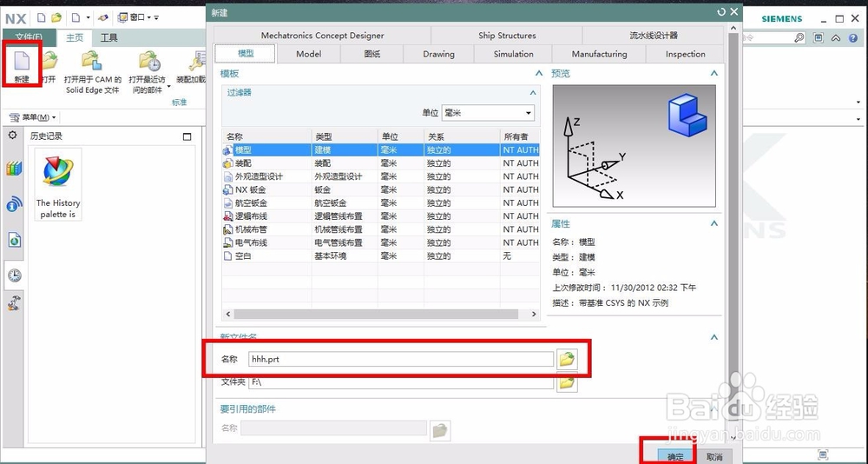
Task: Click the History palette thumbnail
Action: (58, 184)
